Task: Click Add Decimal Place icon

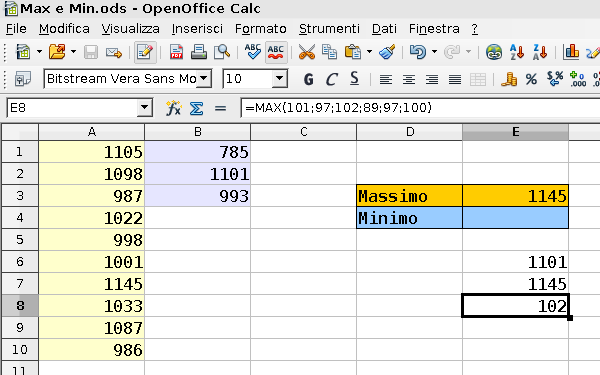Action: point(577,79)
